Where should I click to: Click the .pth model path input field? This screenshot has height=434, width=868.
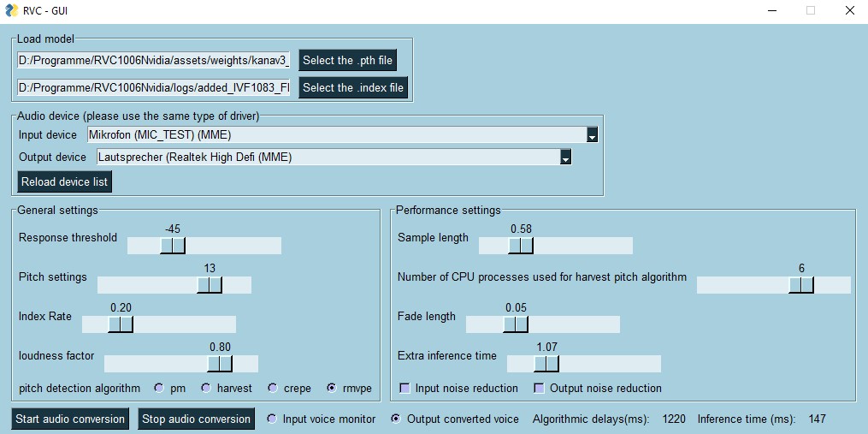154,61
